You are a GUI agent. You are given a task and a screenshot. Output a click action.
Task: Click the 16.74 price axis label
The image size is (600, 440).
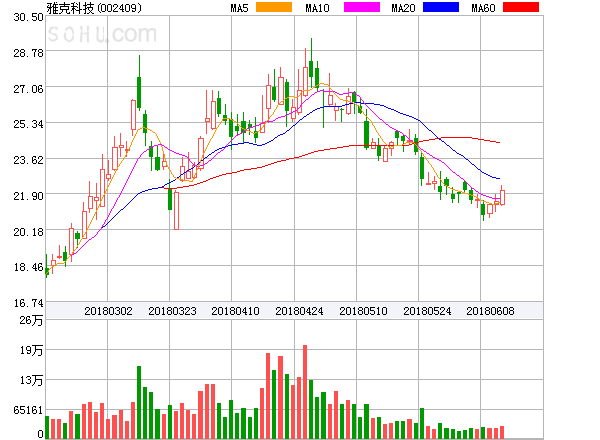(x=28, y=303)
